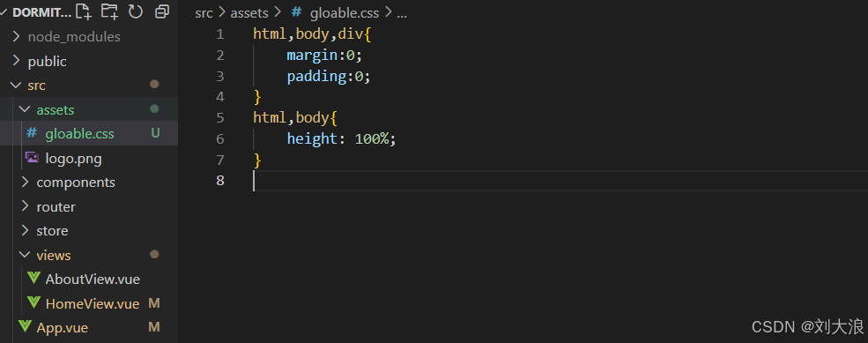Collapse the src folder chevron
868x343 pixels.
pyautogui.click(x=16, y=86)
